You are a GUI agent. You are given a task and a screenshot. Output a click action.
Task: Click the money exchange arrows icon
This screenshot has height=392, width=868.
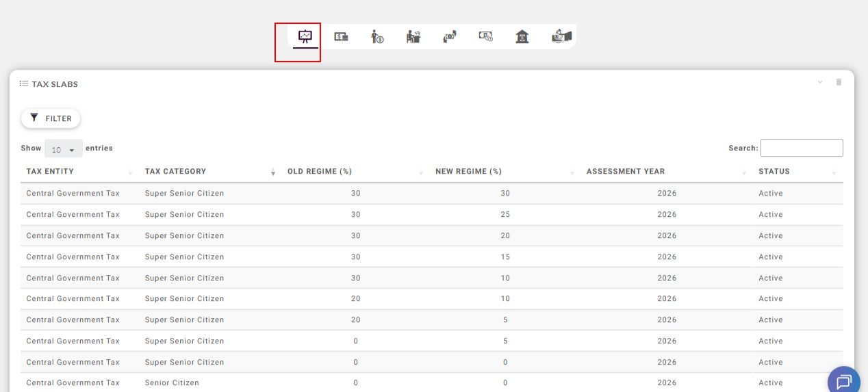tap(449, 37)
